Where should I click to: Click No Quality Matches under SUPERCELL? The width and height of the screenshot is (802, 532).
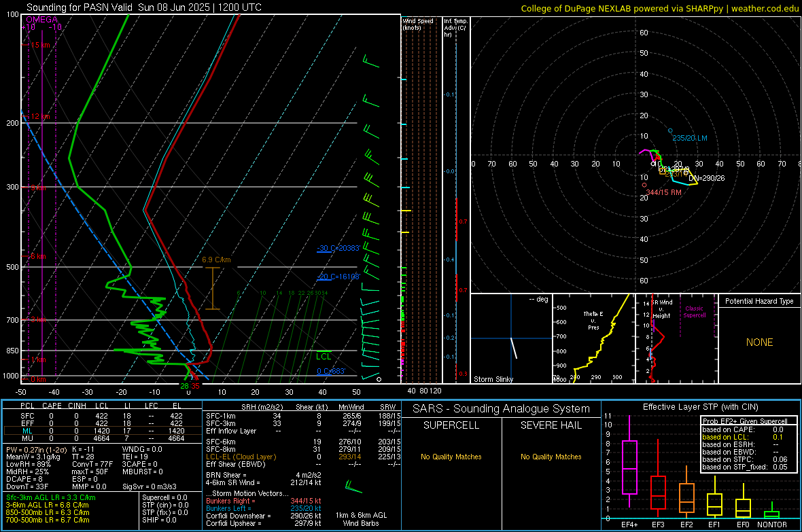pyautogui.click(x=451, y=457)
